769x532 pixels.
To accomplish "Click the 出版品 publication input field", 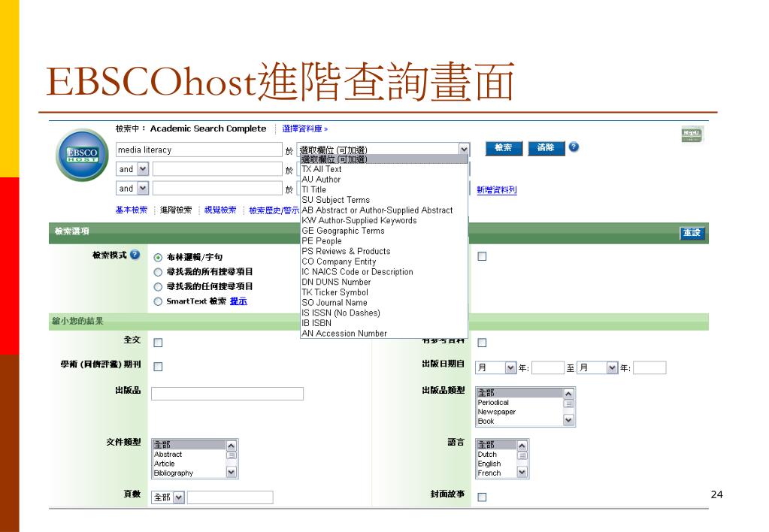I will coord(228,394).
